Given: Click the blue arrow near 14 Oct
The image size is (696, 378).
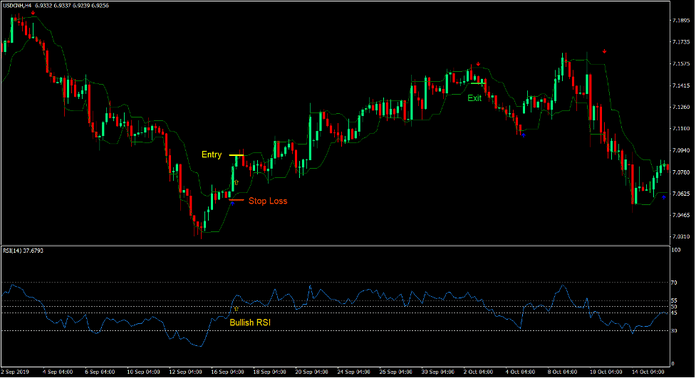Looking at the screenshot, I should (664, 197).
